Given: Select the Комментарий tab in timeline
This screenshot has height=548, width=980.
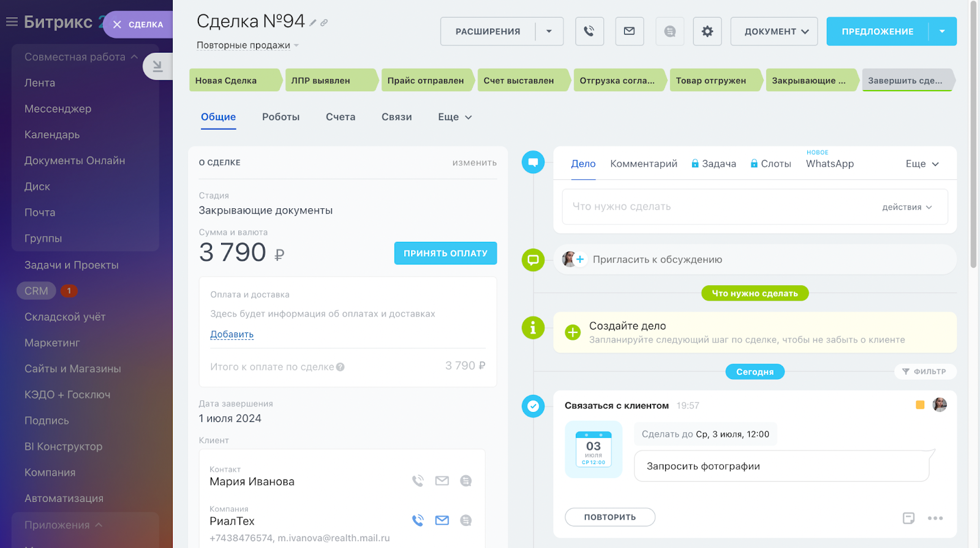Looking at the screenshot, I should point(644,163).
